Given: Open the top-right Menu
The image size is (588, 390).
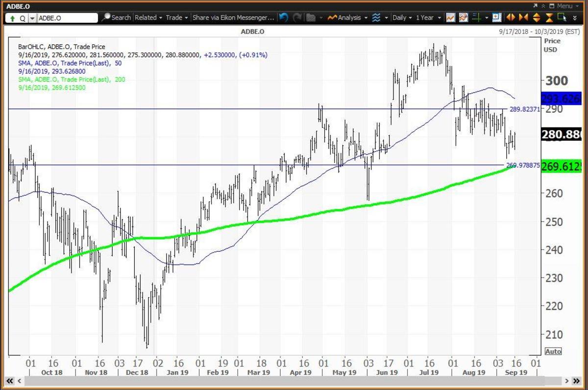Looking at the screenshot, I should [564, 6].
